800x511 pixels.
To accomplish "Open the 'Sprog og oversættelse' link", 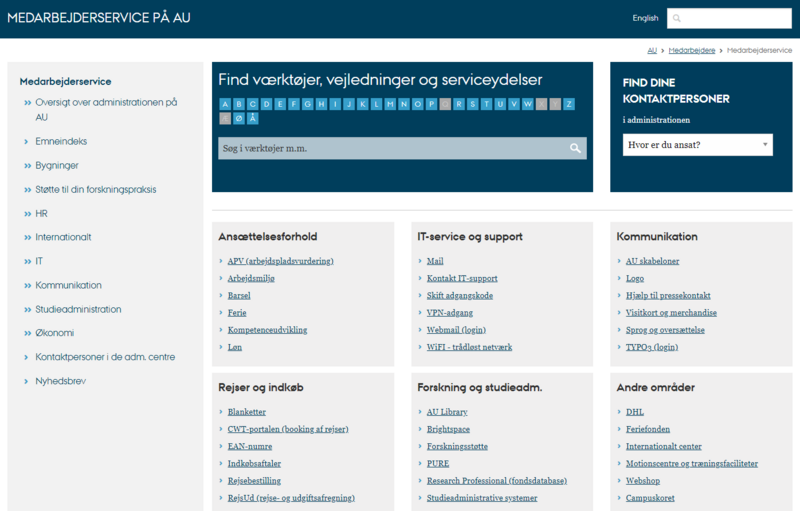I will point(665,330).
